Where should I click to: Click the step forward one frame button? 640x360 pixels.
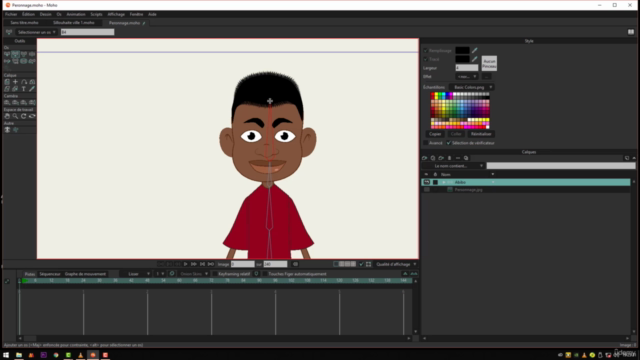193,264
